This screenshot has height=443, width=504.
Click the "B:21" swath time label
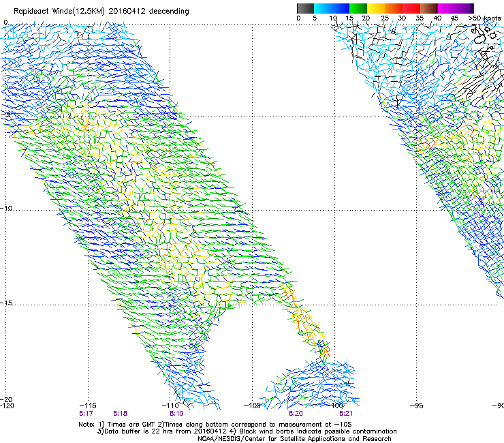pos(346,414)
